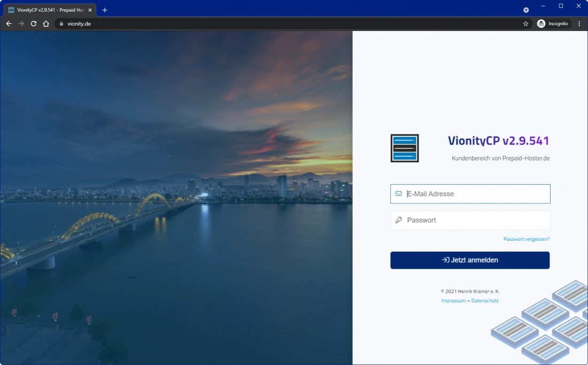Open a new tab with the plus button
The height and width of the screenshot is (365, 588).
(x=105, y=10)
